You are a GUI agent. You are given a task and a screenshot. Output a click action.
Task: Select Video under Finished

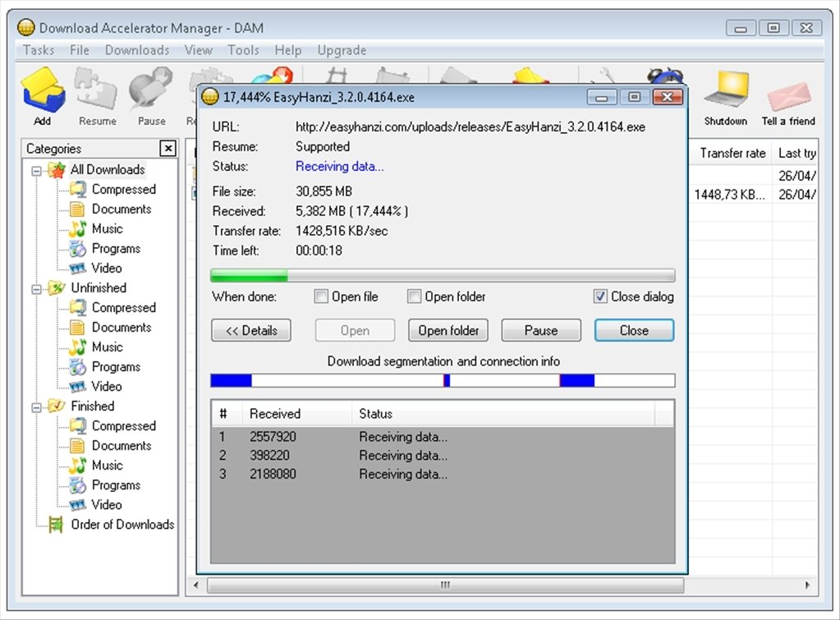(107, 505)
